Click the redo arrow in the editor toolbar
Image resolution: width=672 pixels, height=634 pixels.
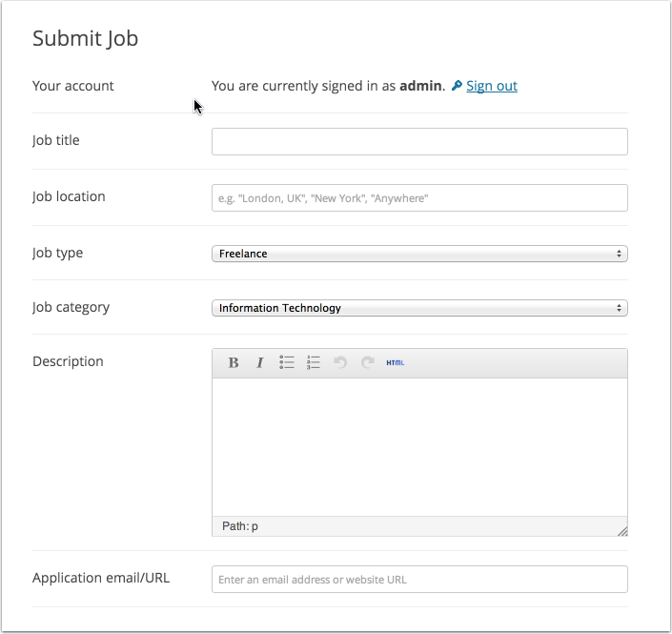[x=367, y=362]
